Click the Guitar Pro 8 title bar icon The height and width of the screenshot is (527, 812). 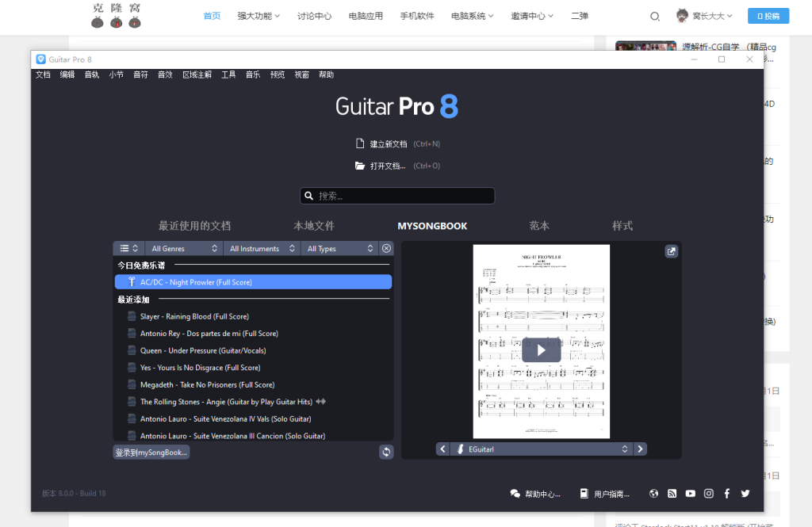point(41,59)
